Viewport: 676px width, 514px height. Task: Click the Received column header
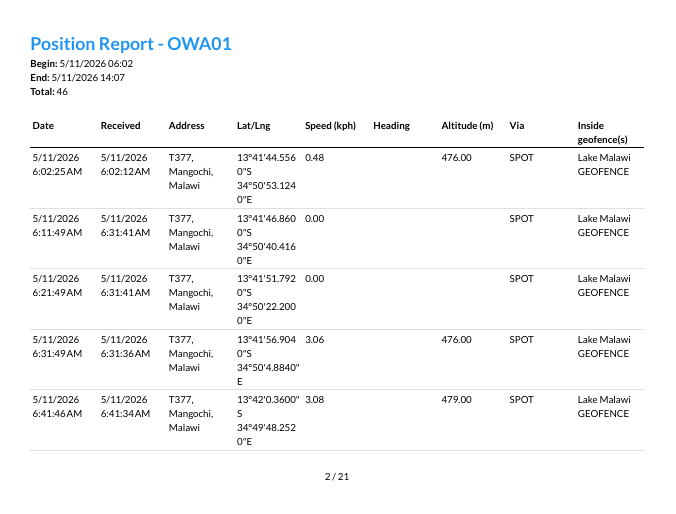coord(120,125)
